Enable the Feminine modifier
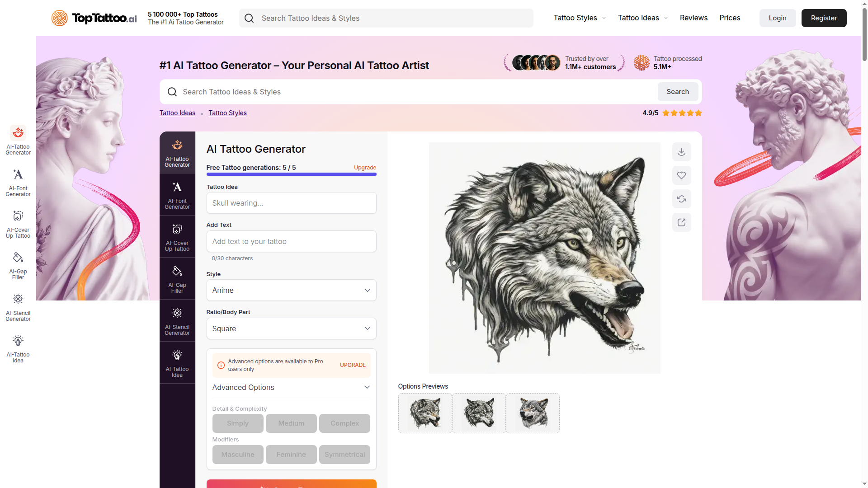The height and width of the screenshot is (488, 868). pyautogui.click(x=291, y=455)
